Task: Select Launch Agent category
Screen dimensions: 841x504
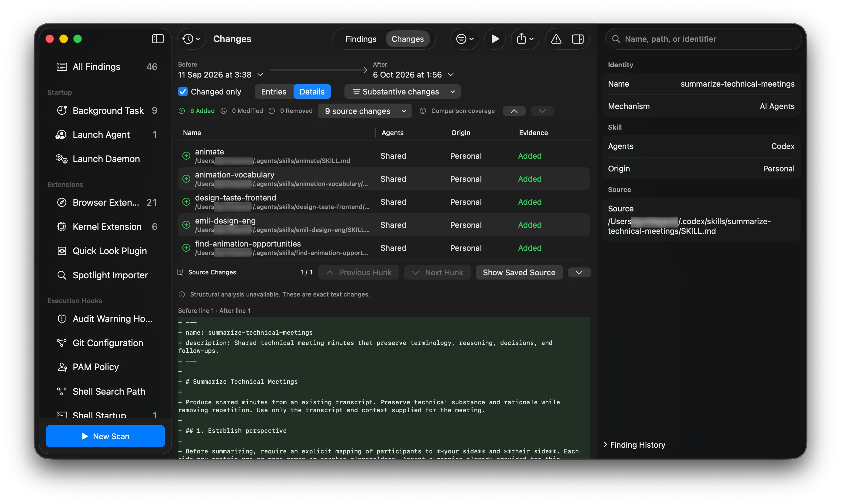Action: pyautogui.click(x=106, y=134)
